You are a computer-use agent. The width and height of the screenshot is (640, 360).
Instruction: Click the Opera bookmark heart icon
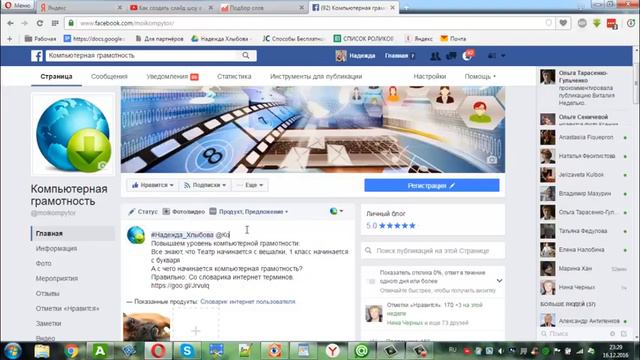(563, 23)
